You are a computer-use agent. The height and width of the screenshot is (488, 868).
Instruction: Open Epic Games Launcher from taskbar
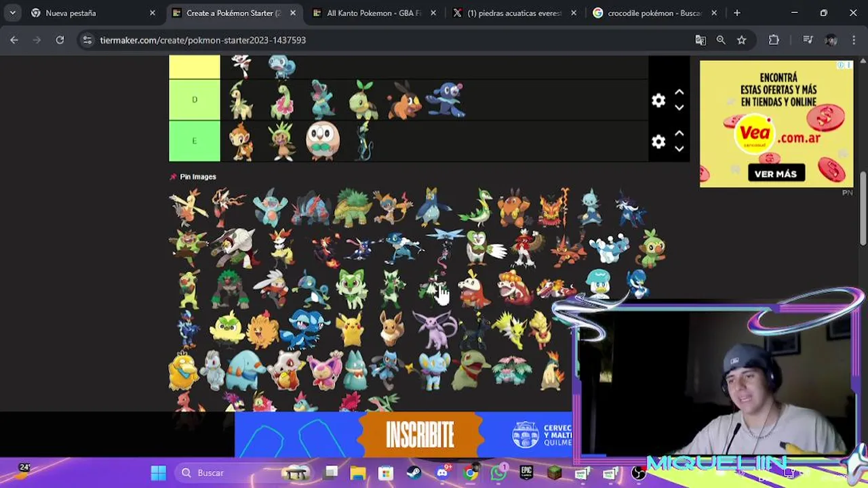pos(526,472)
